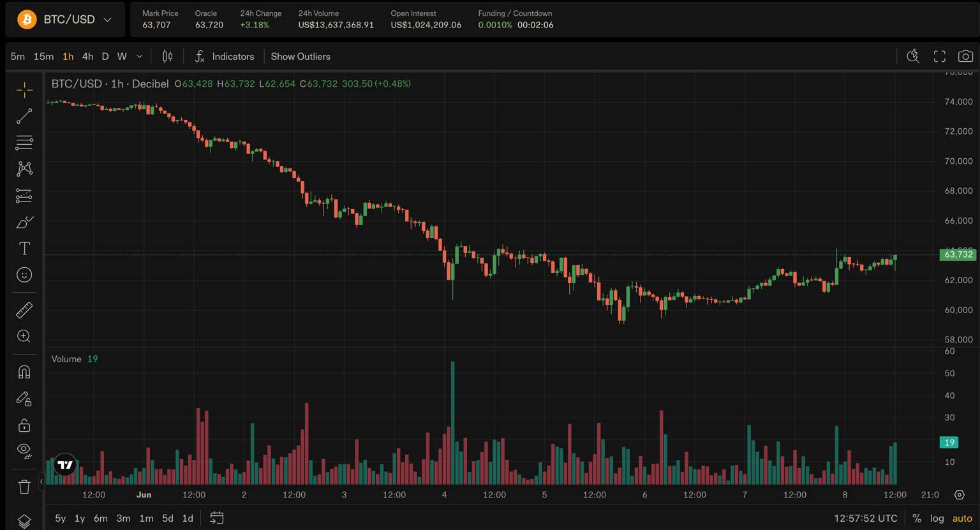This screenshot has height=530, width=980.
Task: Click the Open Interest value US$1,024,209.06
Action: pyautogui.click(x=426, y=25)
